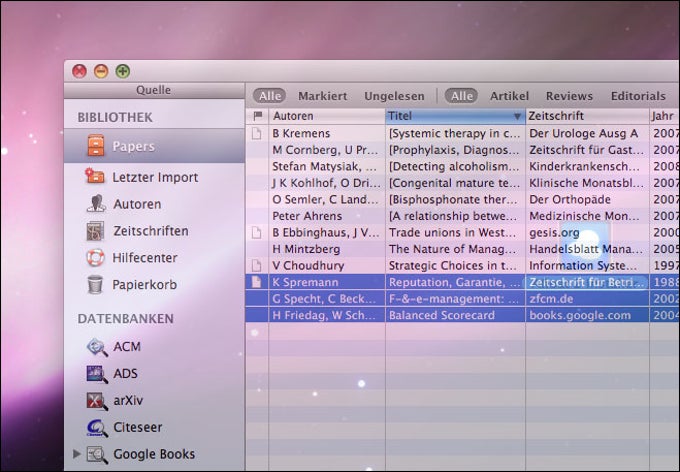Click title 'Trade unions in West…'
The image size is (680, 472).
click(x=455, y=233)
